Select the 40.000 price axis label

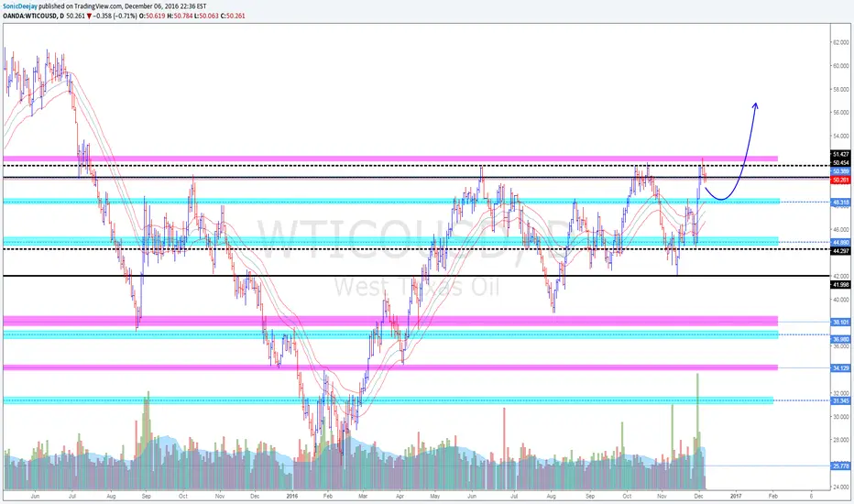pyautogui.click(x=841, y=300)
